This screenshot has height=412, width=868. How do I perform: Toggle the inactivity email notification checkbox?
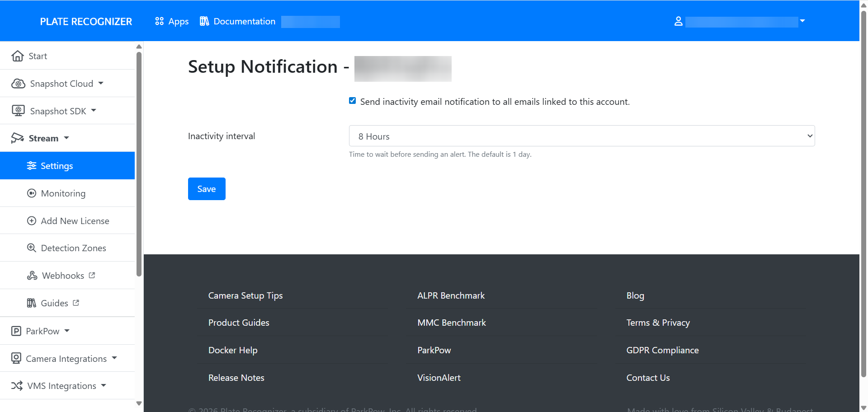[353, 101]
